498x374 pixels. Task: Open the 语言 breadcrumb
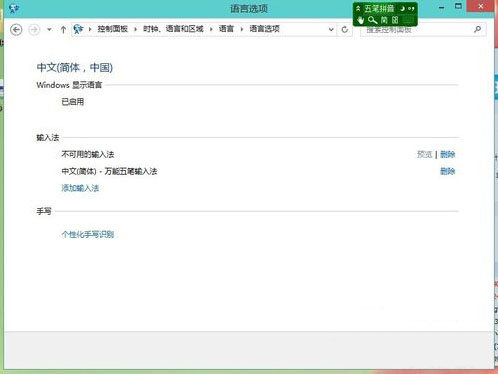tap(226, 29)
